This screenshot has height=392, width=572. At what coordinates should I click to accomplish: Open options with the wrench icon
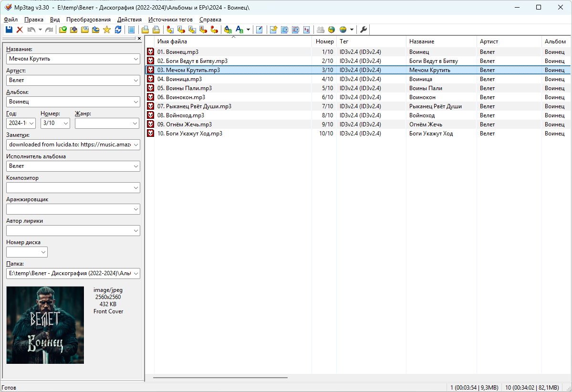(364, 30)
